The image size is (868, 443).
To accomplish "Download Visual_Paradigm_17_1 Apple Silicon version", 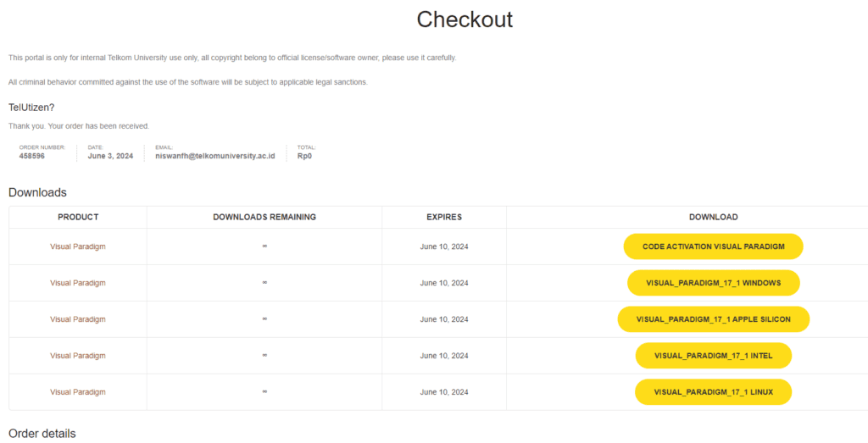I will pyautogui.click(x=713, y=319).
